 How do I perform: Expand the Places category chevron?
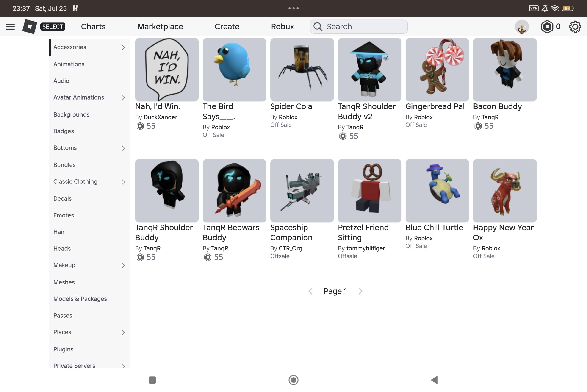tap(123, 332)
